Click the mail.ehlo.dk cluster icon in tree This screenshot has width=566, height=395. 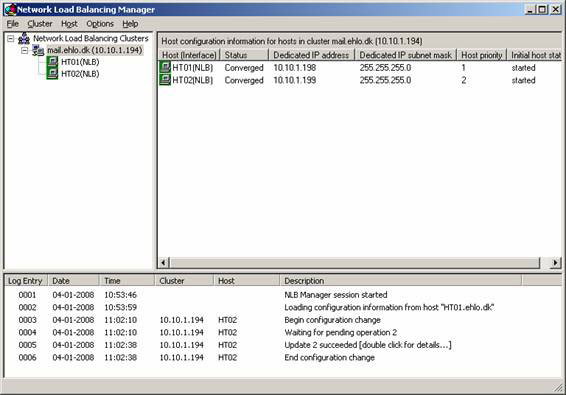(x=38, y=50)
